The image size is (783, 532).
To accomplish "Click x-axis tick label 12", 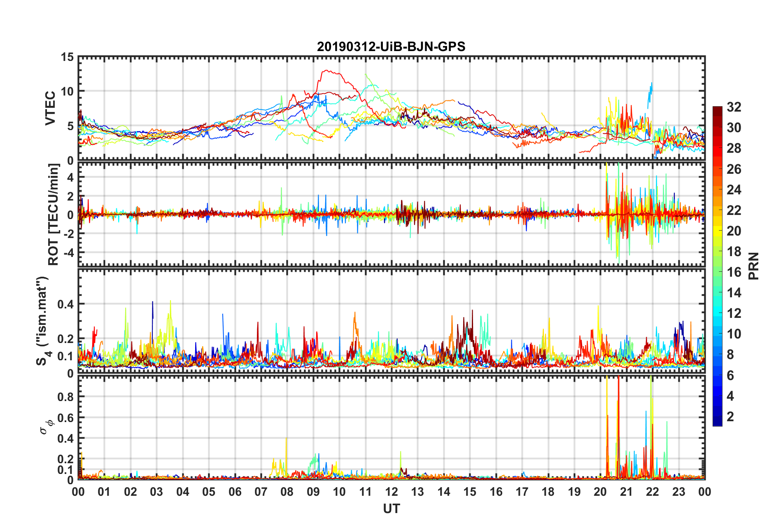I will coord(391,492).
